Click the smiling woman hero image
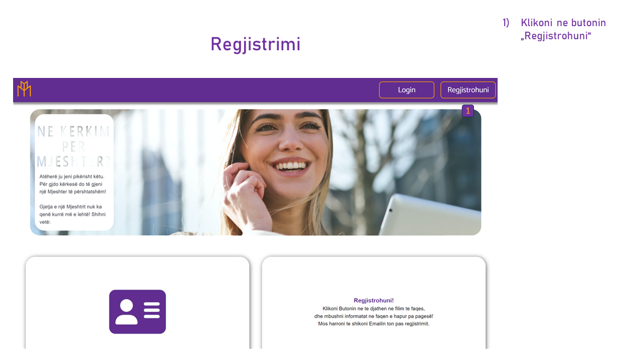Image resolution: width=644 pixels, height=362 pixels. pos(256,172)
